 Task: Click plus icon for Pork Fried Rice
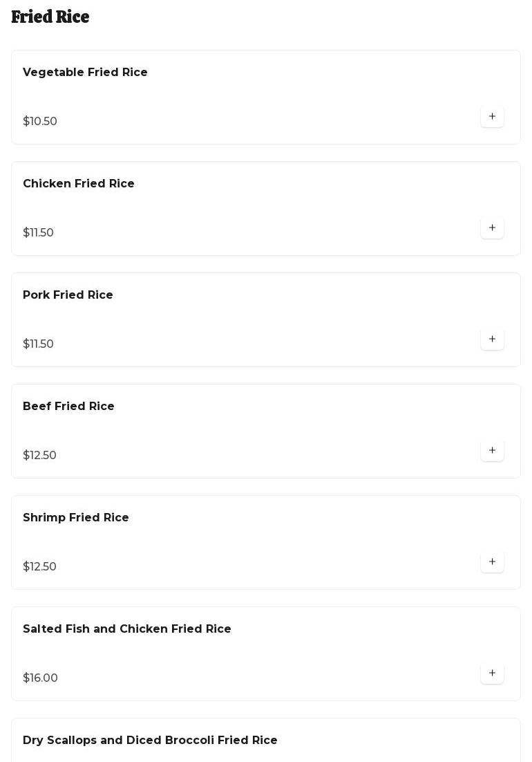[492, 340]
